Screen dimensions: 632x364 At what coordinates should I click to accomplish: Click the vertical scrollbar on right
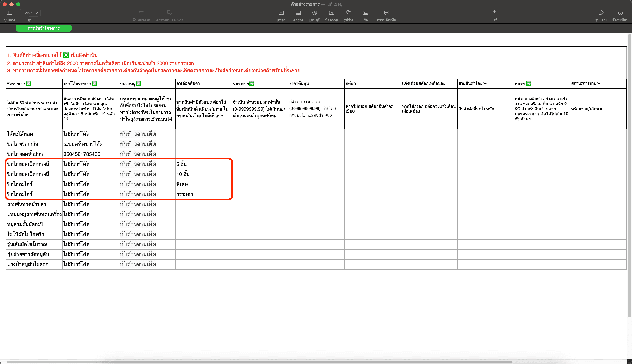(x=629, y=175)
